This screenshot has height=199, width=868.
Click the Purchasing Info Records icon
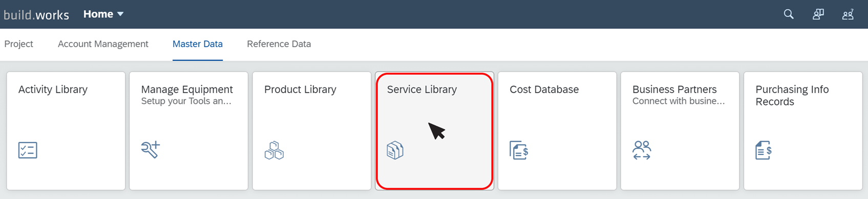tap(764, 150)
